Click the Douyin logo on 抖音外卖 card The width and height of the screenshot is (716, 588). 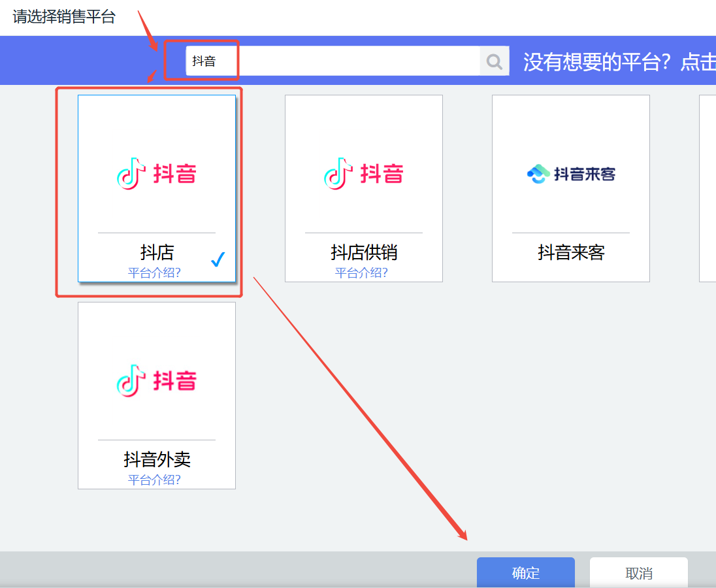tap(157, 381)
